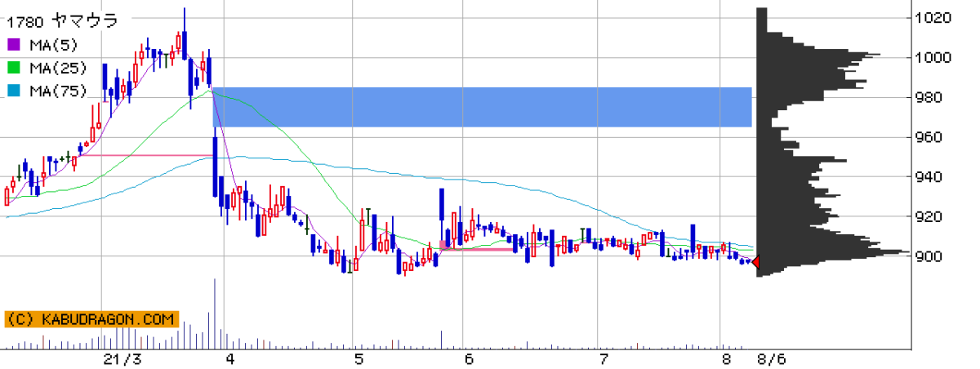The height and width of the screenshot is (369, 980).
Task: Click the month 7 date axis label
Action: pyautogui.click(x=604, y=359)
